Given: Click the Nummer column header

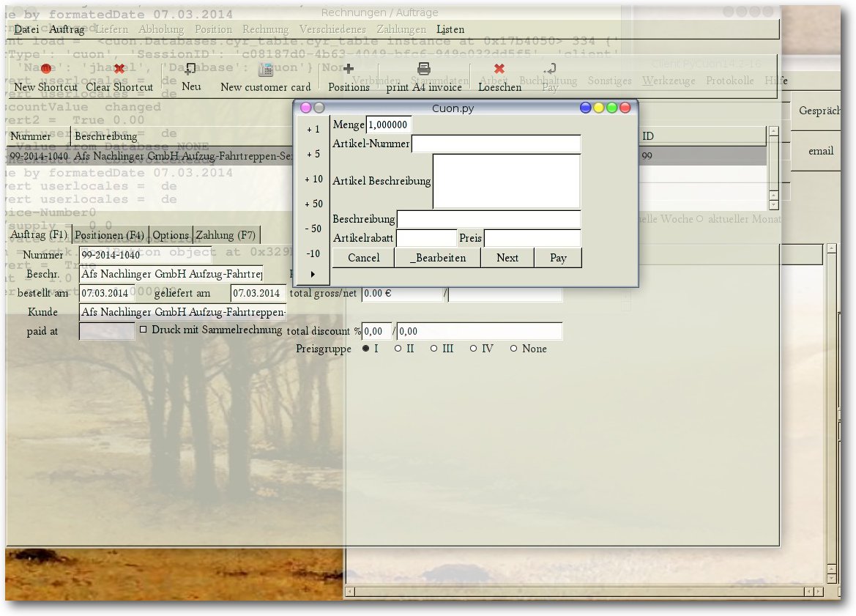Looking at the screenshot, I should click(39, 136).
